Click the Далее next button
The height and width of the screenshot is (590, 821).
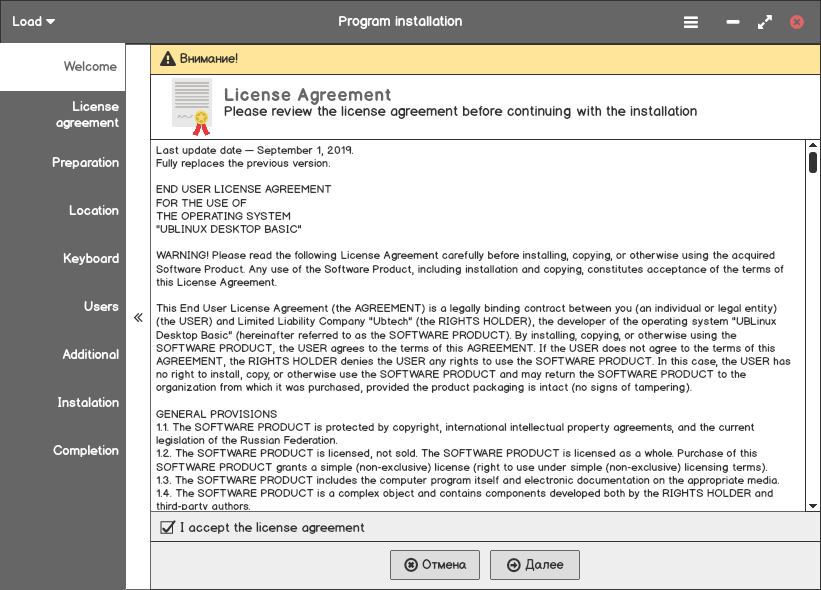coord(535,565)
